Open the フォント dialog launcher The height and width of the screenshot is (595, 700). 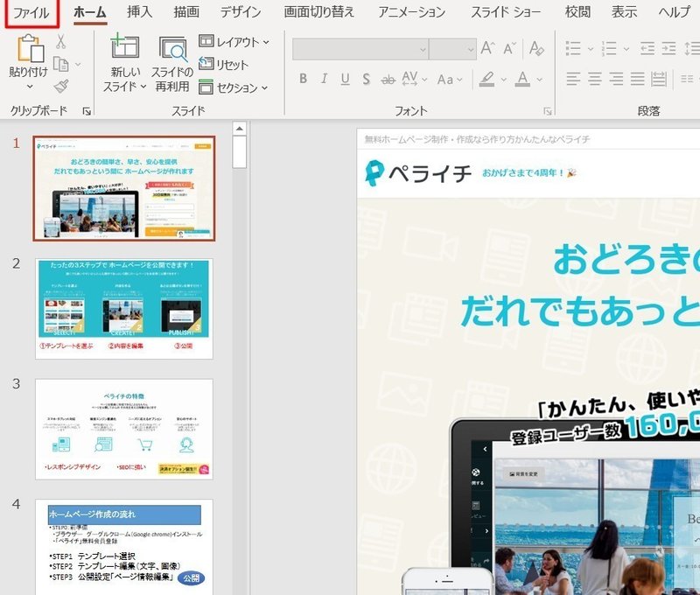[548, 112]
